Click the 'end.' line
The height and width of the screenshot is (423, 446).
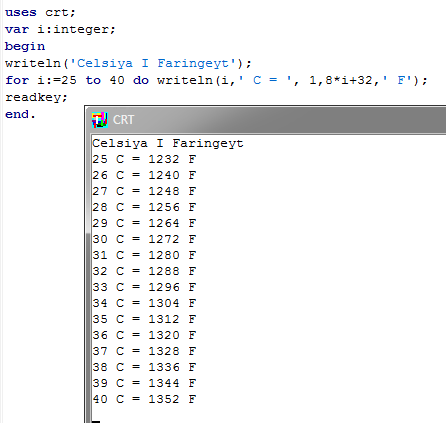coord(20,114)
